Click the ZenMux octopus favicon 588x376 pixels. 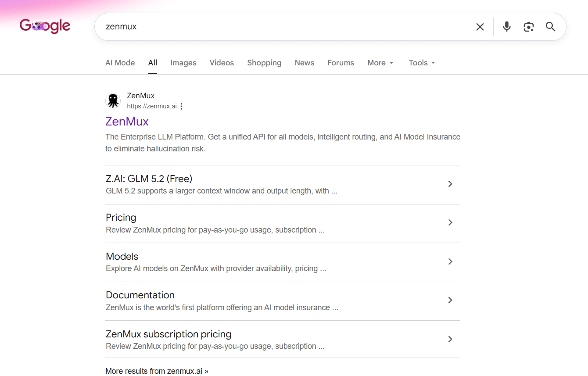113,101
